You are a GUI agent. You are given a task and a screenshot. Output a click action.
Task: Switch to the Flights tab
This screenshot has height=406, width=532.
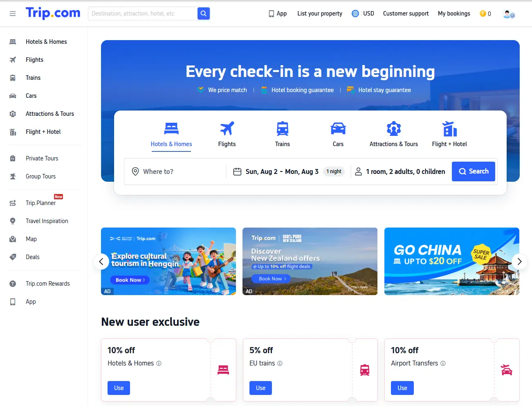227,135
